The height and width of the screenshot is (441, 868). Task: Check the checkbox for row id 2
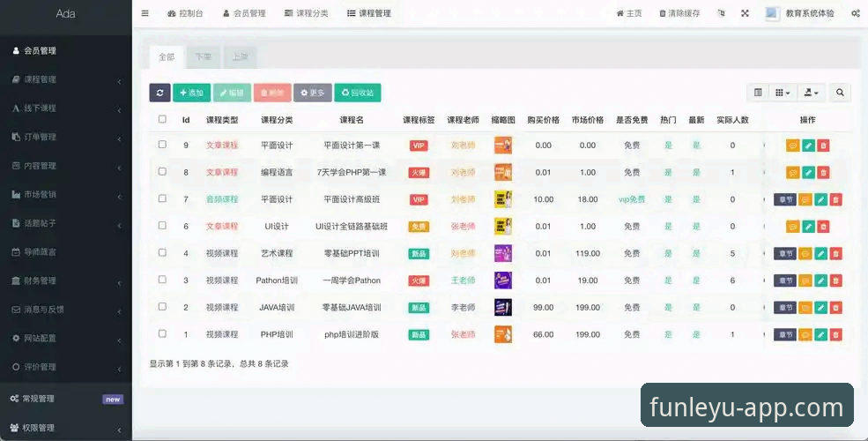[x=162, y=306]
